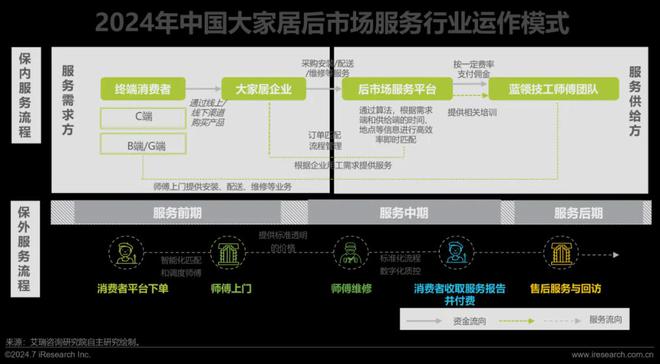Click the 智能化匹配和调度师傅 annotation

tap(181, 267)
